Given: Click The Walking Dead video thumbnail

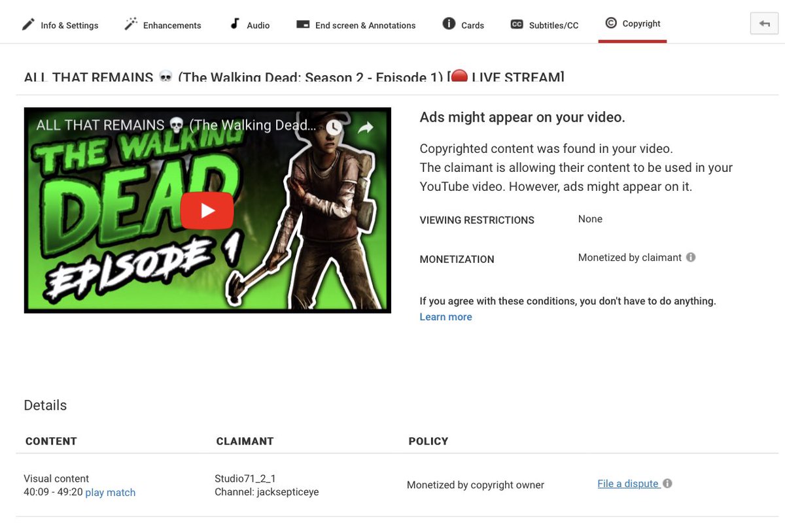Looking at the screenshot, I should click(x=207, y=210).
